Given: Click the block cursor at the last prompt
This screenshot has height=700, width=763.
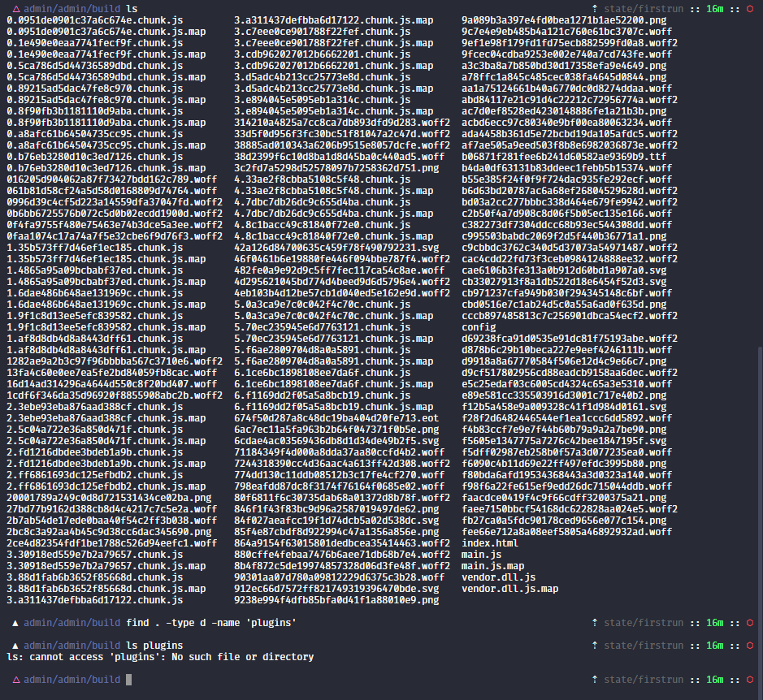Looking at the screenshot, I should tap(129, 680).
